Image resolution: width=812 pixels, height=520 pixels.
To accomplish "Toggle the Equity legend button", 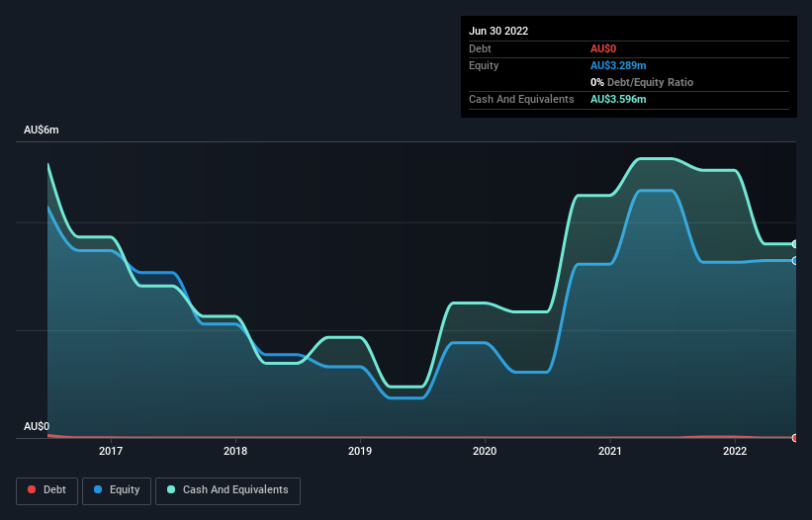I will point(117,490).
